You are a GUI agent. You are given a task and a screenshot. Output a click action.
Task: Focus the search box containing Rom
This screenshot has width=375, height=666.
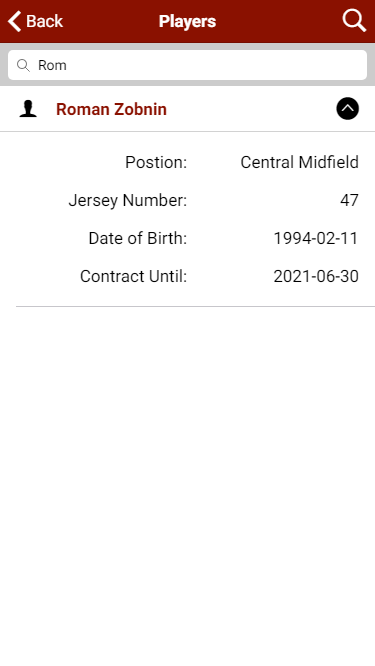click(187, 65)
